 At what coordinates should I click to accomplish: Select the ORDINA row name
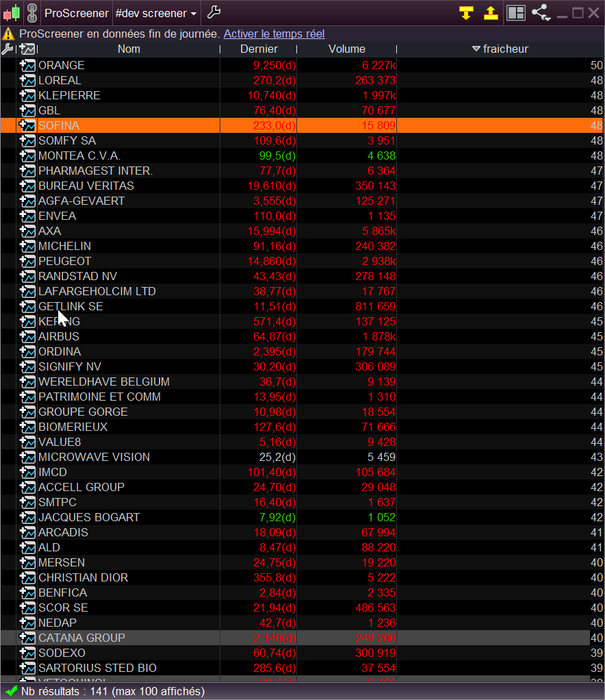coord(60,352)
